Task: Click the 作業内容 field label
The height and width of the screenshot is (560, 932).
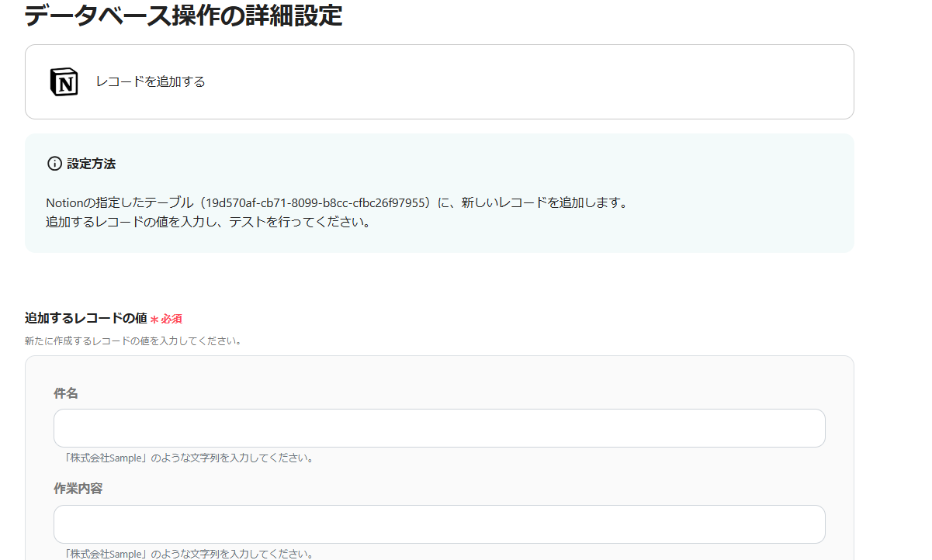Action: point(78,489)
